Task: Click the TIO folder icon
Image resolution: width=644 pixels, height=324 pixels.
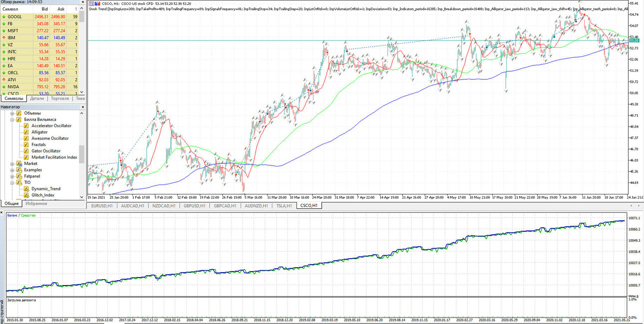Action: pyautogui.click(x=19, y=182)
